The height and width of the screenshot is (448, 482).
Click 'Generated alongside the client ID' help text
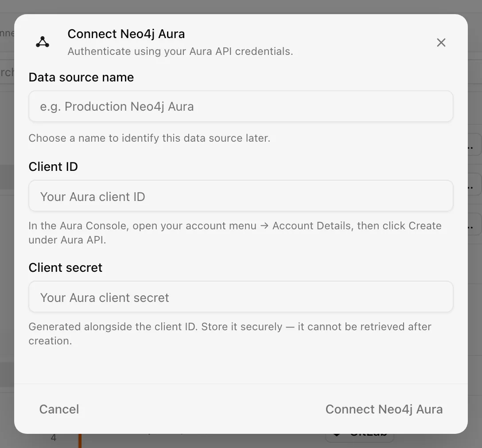[230, 333]
